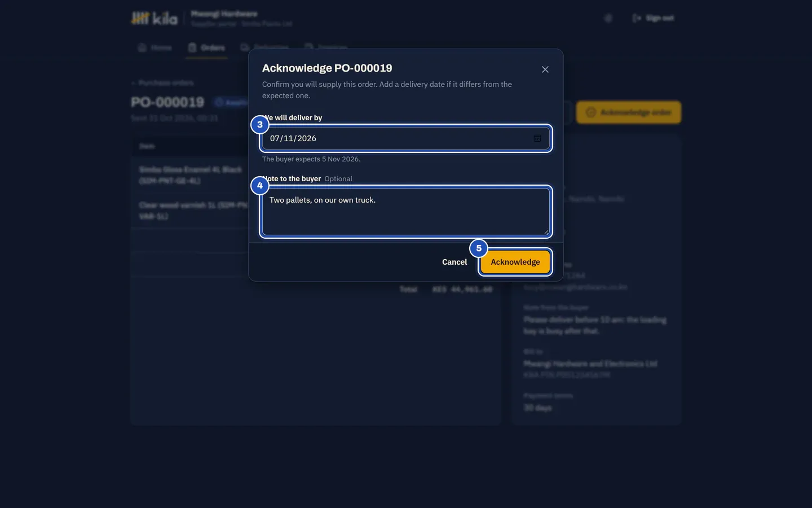
Task: Go back to Purchase orders list
Action: (x=162, y=83)
